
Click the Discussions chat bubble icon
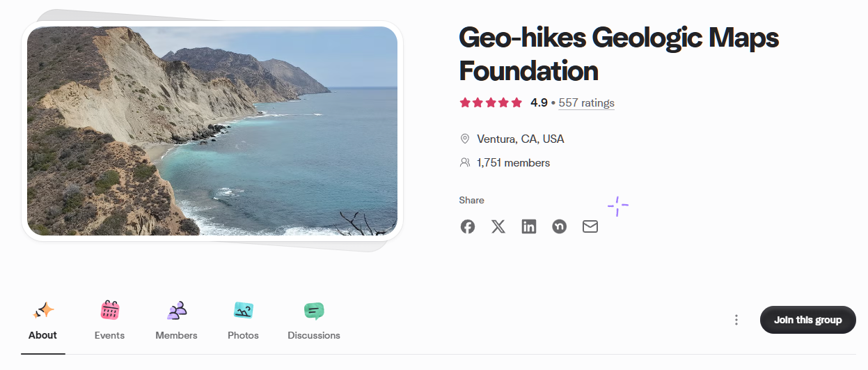coord(314,310)
